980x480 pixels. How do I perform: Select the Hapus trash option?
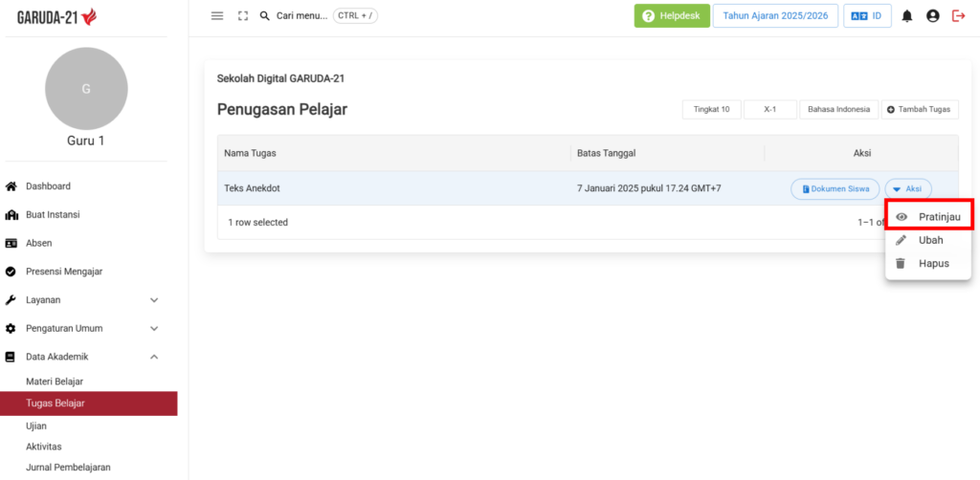tap(928, 263)
